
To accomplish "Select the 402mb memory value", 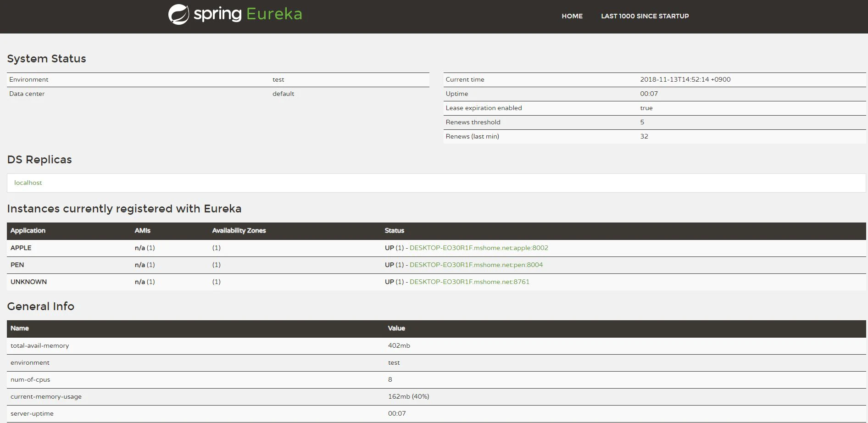I will [x=399, y=345].
